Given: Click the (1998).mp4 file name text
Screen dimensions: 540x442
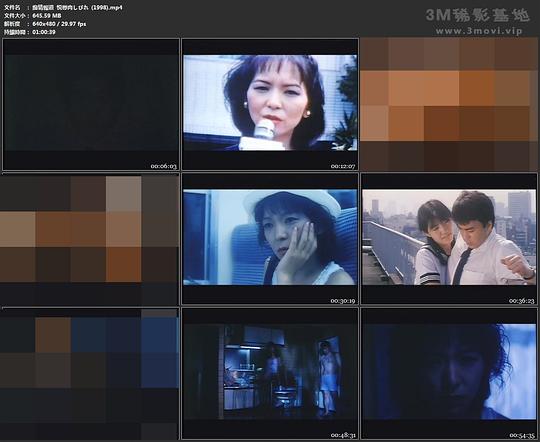Looking at the screenshot, I should click(107, 7).
